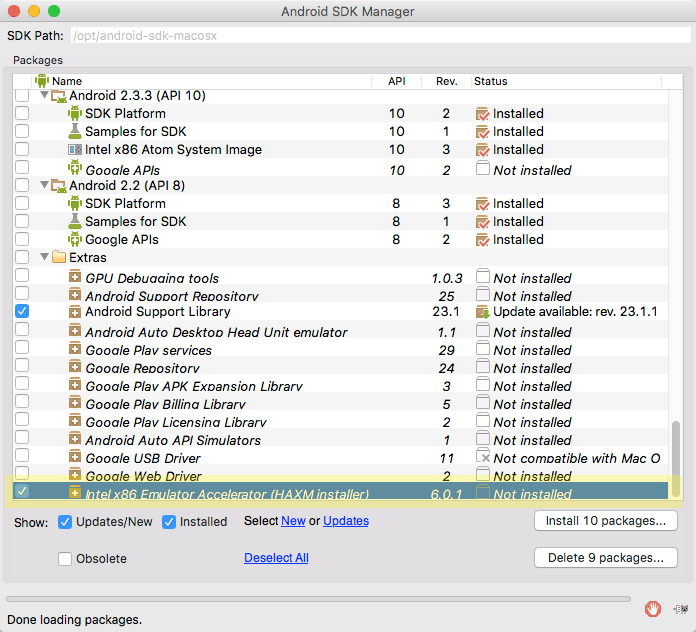Collapse the Extras group

click(x=44, y=257)
